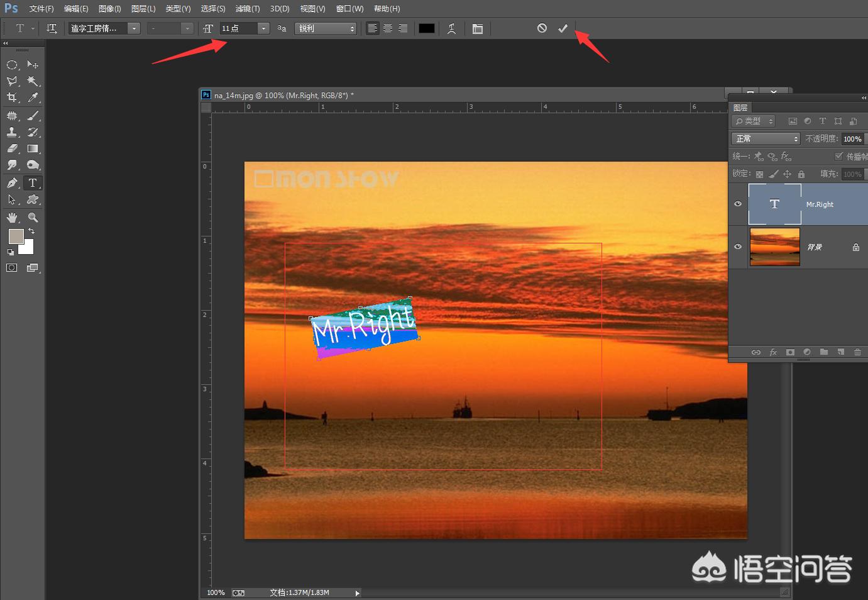Click the create warped text icon
868x600 pixels.
451,28
